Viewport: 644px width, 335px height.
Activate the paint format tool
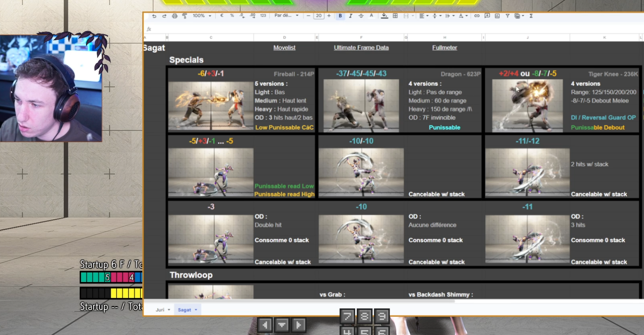[184, 16]
